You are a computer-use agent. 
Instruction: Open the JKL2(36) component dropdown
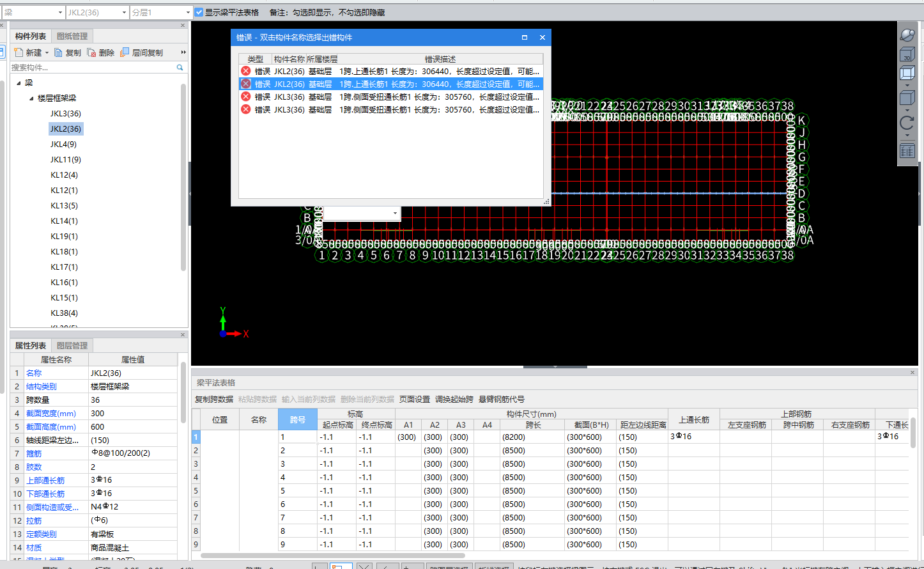pos(124,13)
